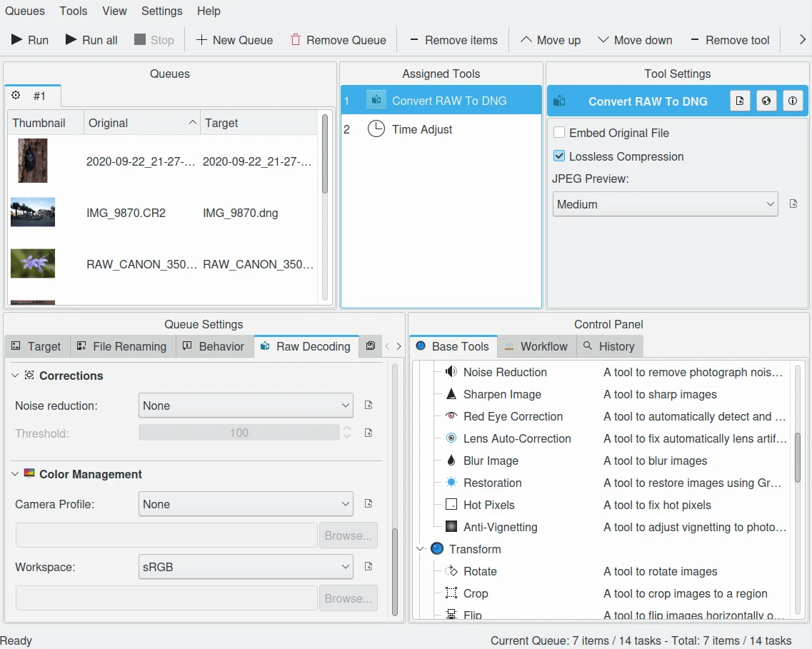Open the JPEG Preview dropdown
This screenshot has height=649, width=812.
pyautogui.click(x=665, y=204)
